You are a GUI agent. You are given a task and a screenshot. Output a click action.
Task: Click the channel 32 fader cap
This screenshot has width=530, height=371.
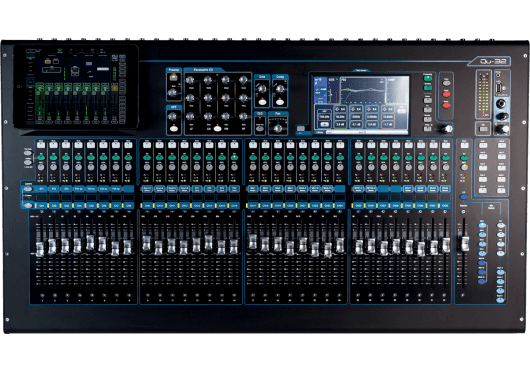[x=446, y=244]
